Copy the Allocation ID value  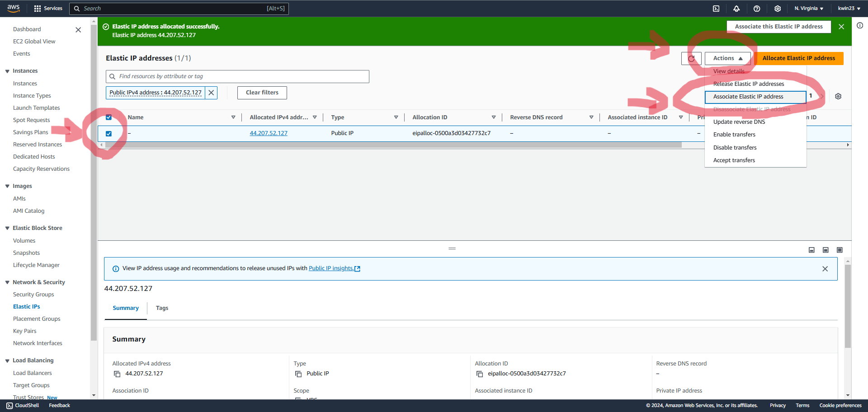click(x=480, y=374)
